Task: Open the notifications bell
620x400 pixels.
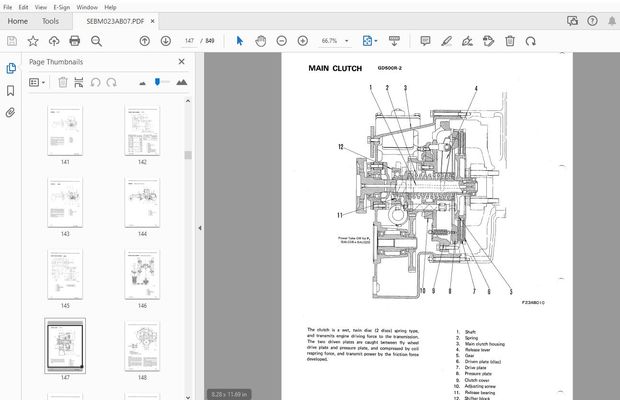Action: 612,21
